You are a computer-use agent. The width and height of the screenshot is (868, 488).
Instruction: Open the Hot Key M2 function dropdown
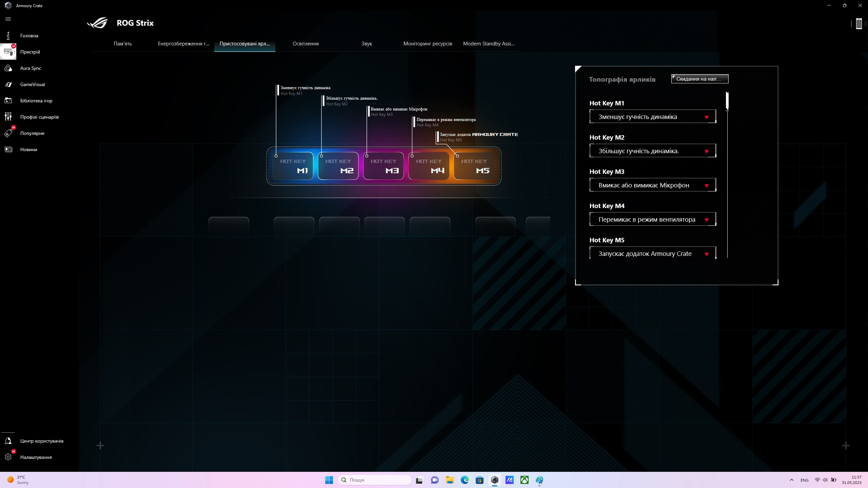(x=653, y=151)
